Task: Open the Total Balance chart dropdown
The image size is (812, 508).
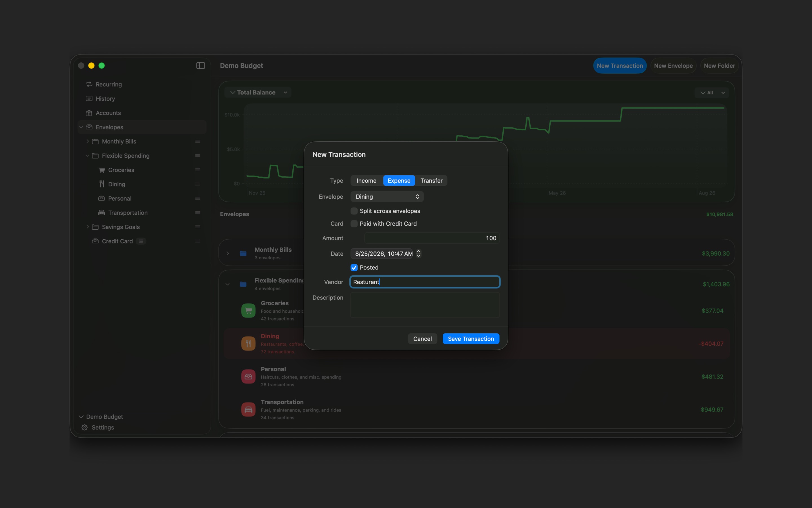Action: pyautogui.click(x=258, y=92)
